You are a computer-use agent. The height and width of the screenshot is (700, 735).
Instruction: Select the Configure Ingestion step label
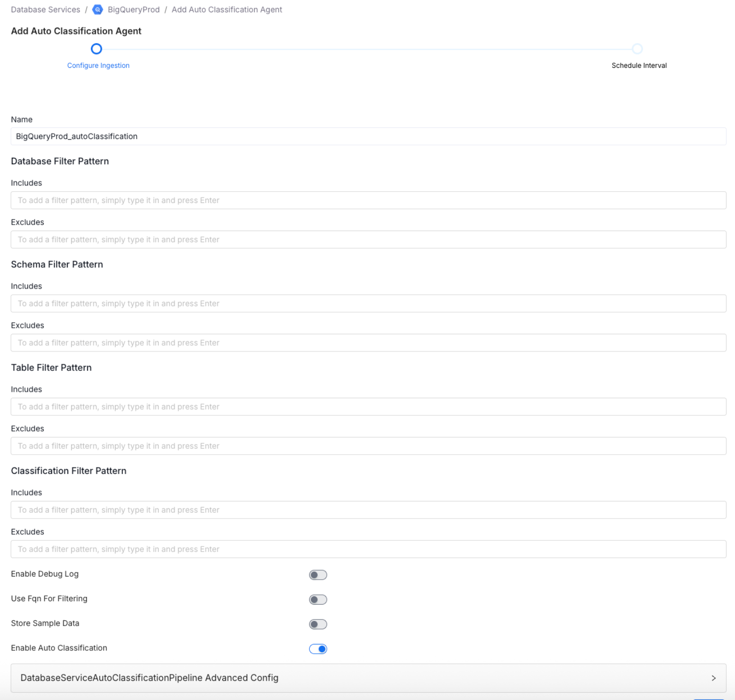(x=98, y=65)
